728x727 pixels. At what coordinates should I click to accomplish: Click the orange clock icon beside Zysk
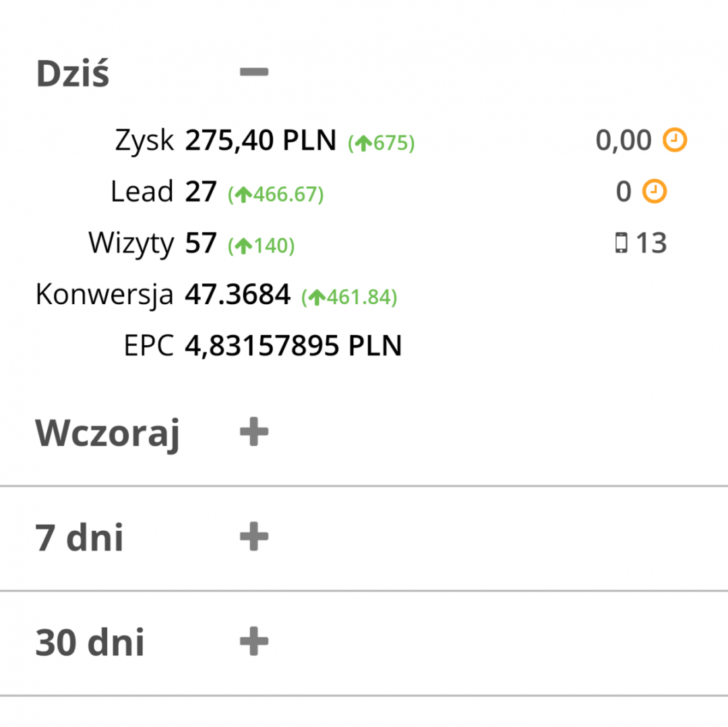(x=675, y=140)
